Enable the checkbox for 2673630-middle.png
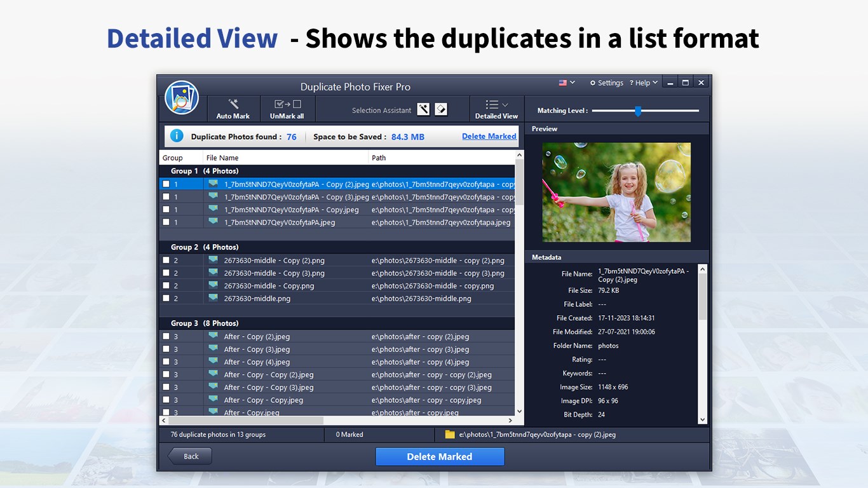 coord(166,298)
